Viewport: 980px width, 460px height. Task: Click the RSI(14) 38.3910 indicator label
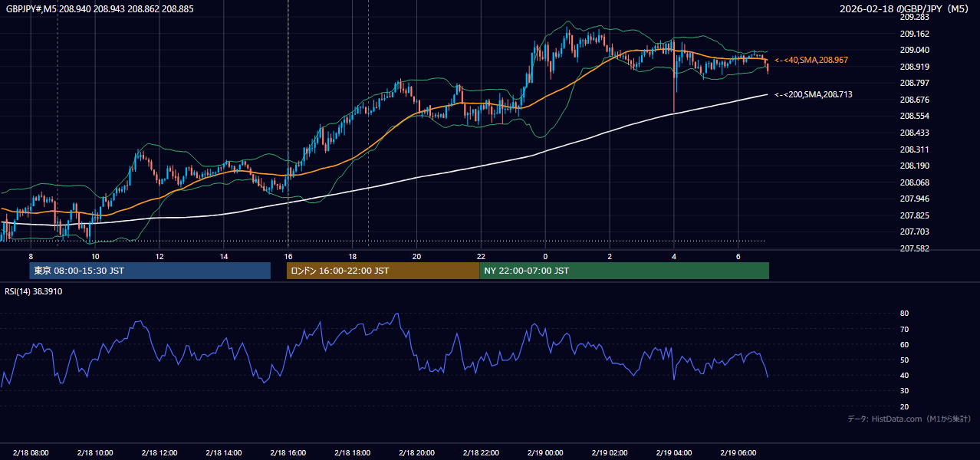pyautogui.click(x=34, y=291)
